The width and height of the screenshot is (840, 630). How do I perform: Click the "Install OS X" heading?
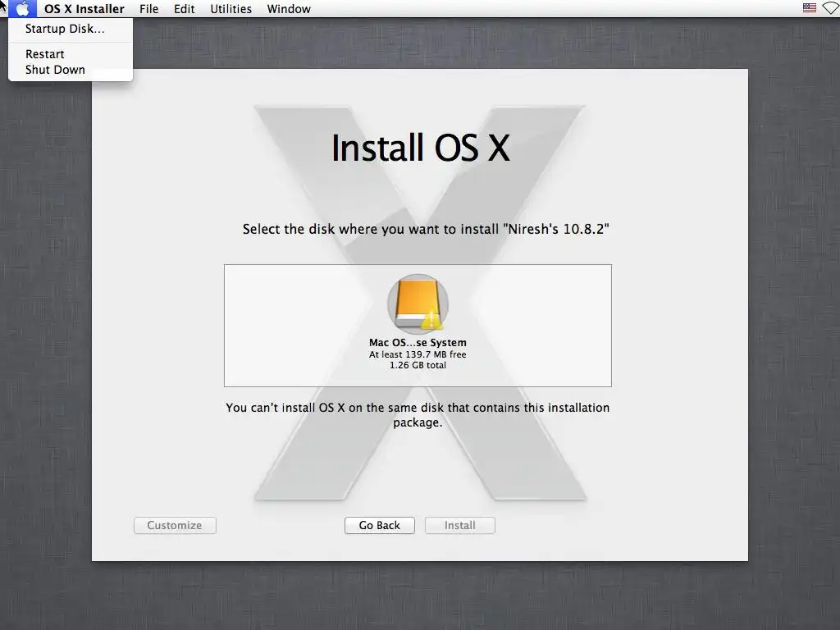(421, 148)
